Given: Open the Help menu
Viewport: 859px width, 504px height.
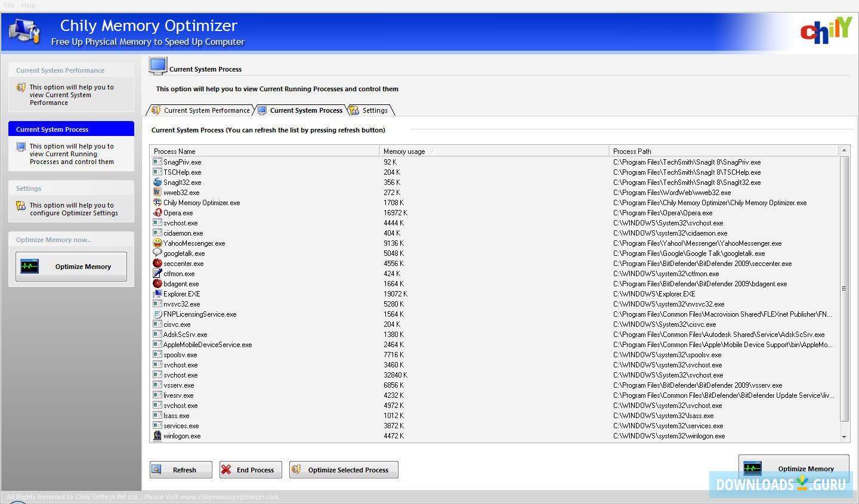Looking at the screenshot, I should [29, 5].
